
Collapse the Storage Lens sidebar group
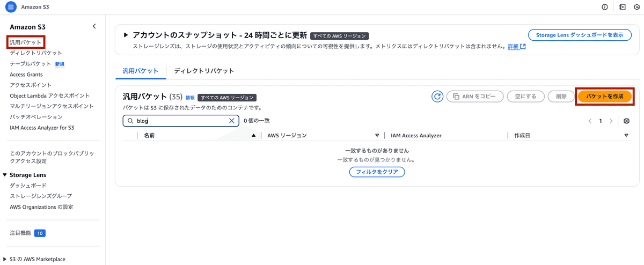(x=5, y=175)
